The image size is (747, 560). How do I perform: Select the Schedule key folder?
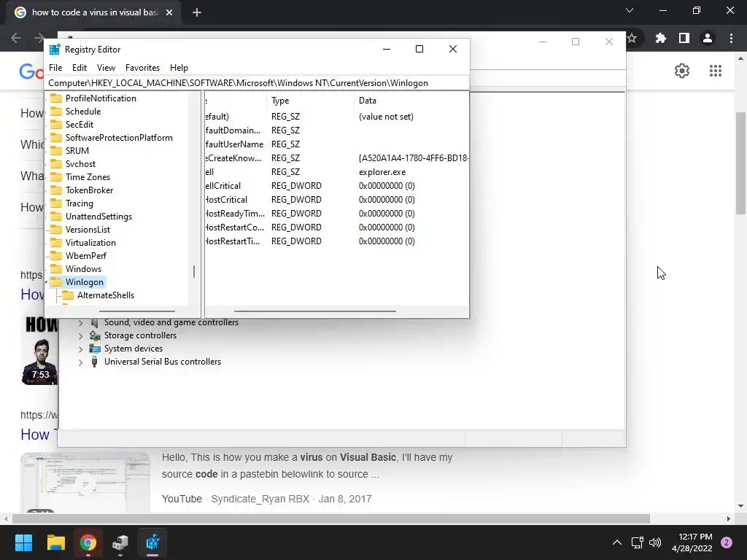(83, 112)
